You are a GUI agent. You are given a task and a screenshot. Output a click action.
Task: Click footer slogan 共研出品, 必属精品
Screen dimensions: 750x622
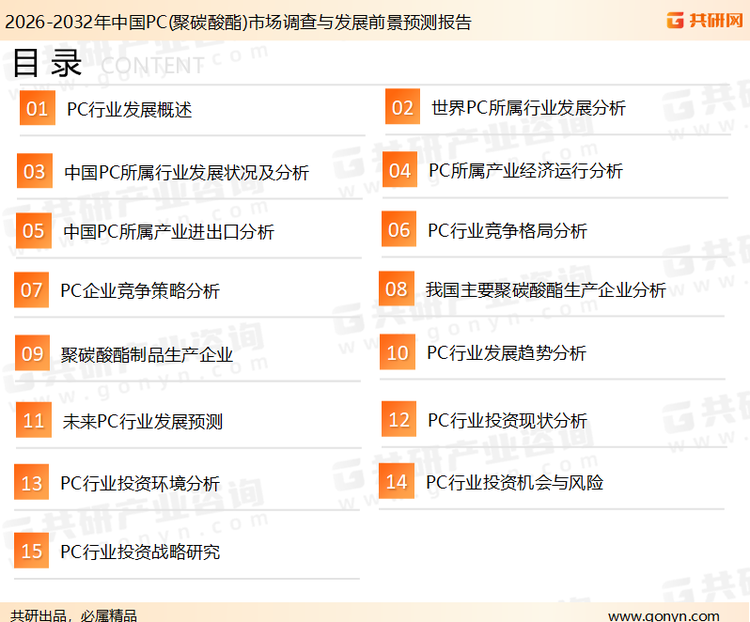point(74,615)
